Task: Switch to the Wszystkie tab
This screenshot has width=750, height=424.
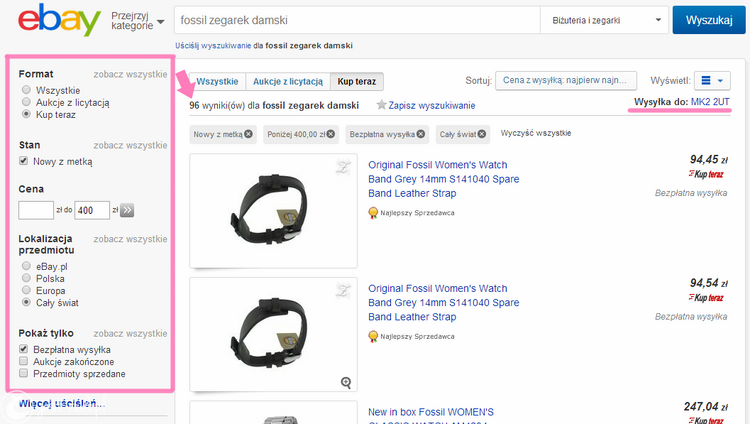Action: pyautogui.click(x=218, y=81)
